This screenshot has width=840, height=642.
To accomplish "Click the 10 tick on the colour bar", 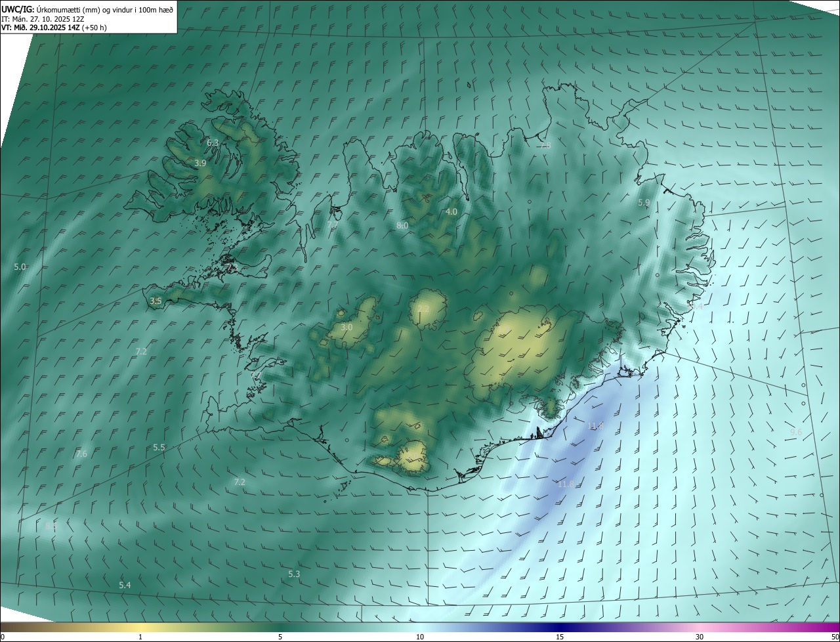I will pos(420,637).
